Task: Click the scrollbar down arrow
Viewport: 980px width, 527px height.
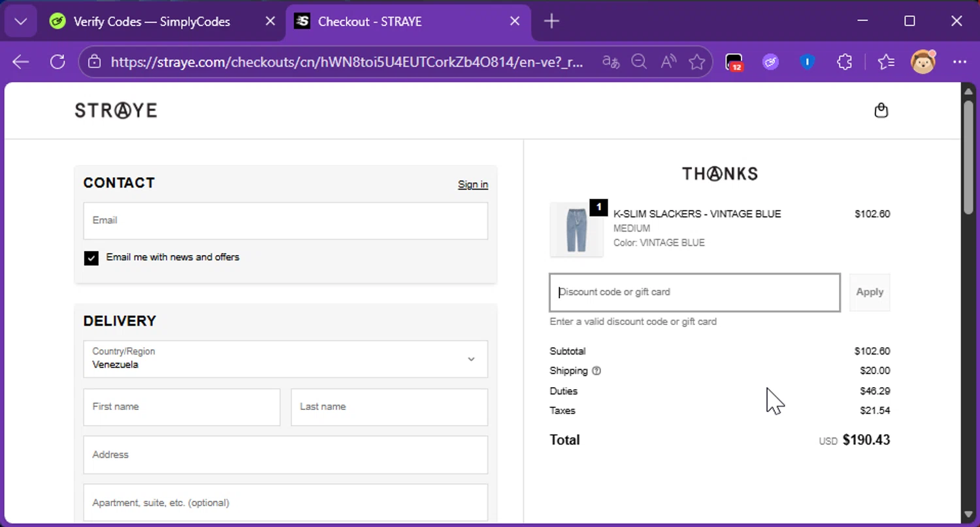Action: pyautogui.click(x=970, y=516)
